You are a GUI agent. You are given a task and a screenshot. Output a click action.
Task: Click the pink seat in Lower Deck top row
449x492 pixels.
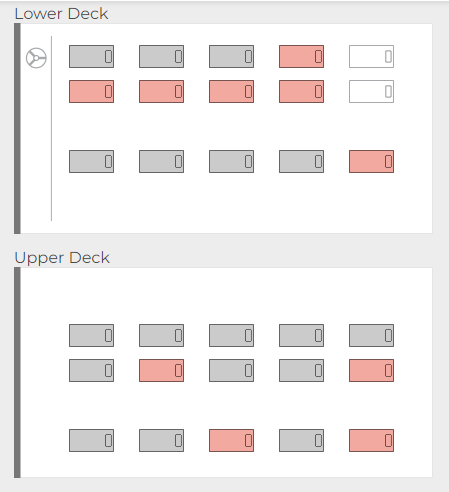pyautogui.click(x=301, y=56)
